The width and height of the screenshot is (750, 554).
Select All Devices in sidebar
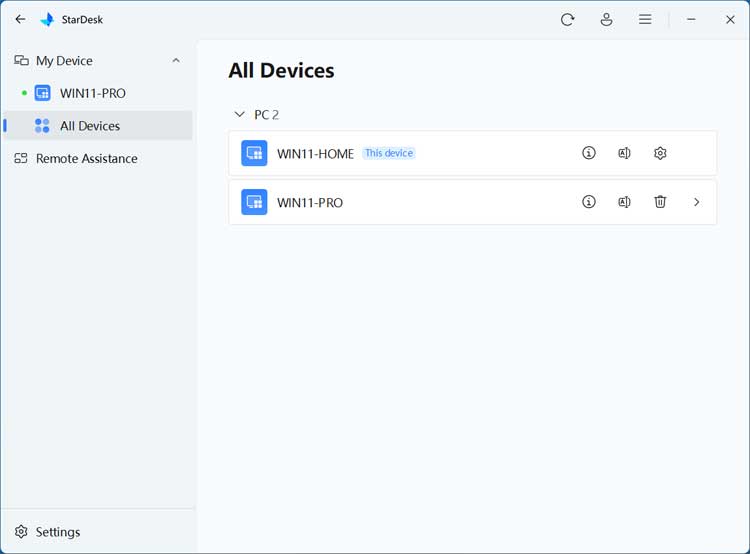[98, 126]
